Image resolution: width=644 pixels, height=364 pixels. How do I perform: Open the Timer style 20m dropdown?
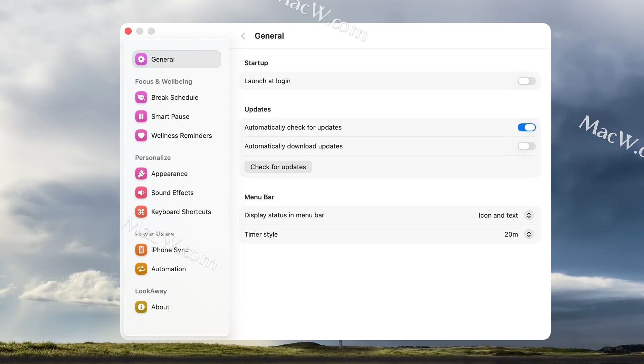click(x=529, y=234)
